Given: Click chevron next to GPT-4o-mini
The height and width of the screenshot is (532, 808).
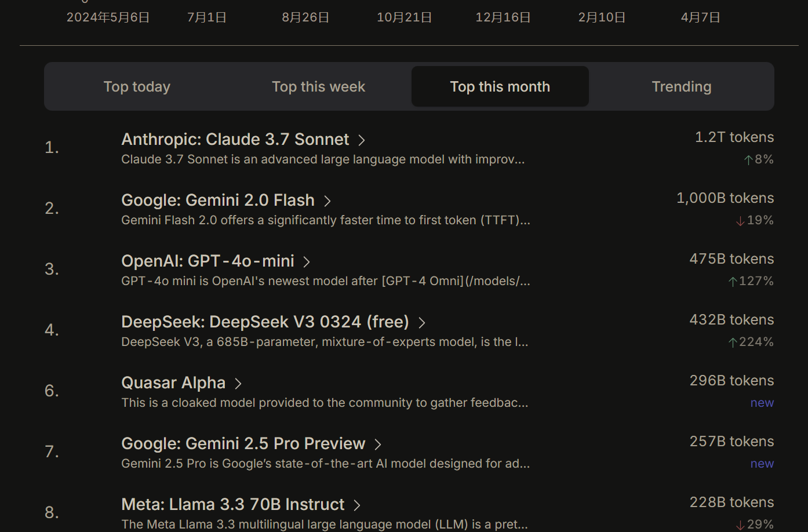Looking at the screenshot, I should pyautogui.click(x=307, y=262).
